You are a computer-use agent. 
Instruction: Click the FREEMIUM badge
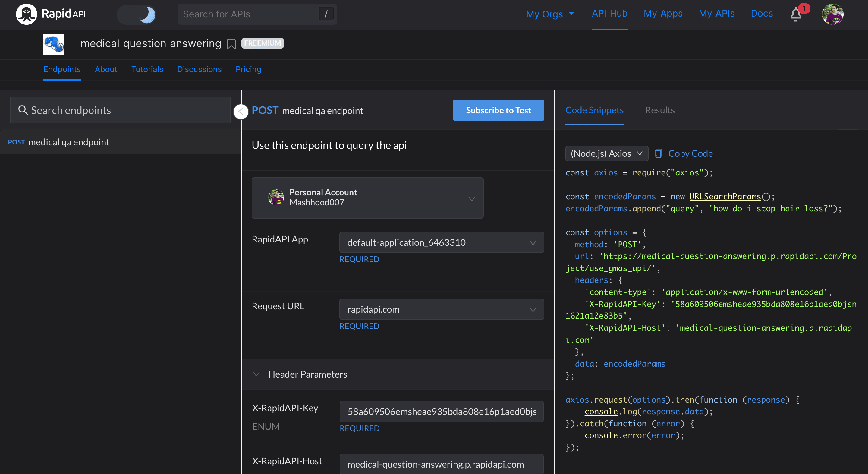(263, 43)
